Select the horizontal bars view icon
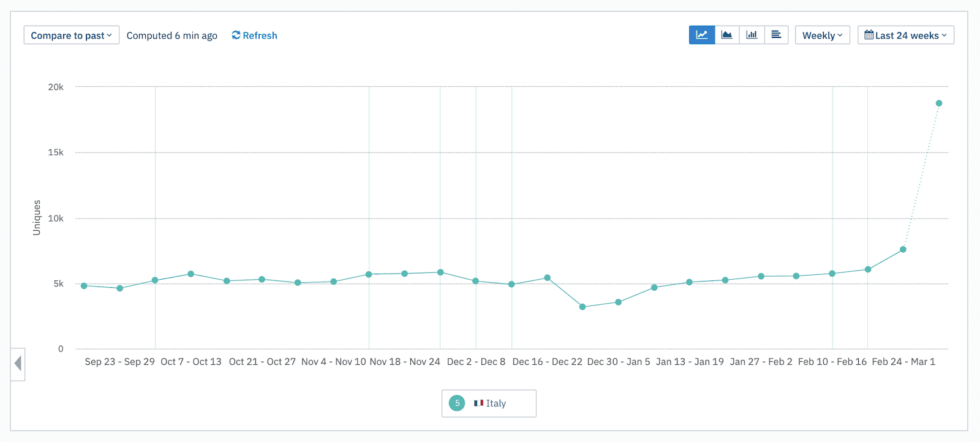This screenshot has height=442, width=980. click(776, 35)
